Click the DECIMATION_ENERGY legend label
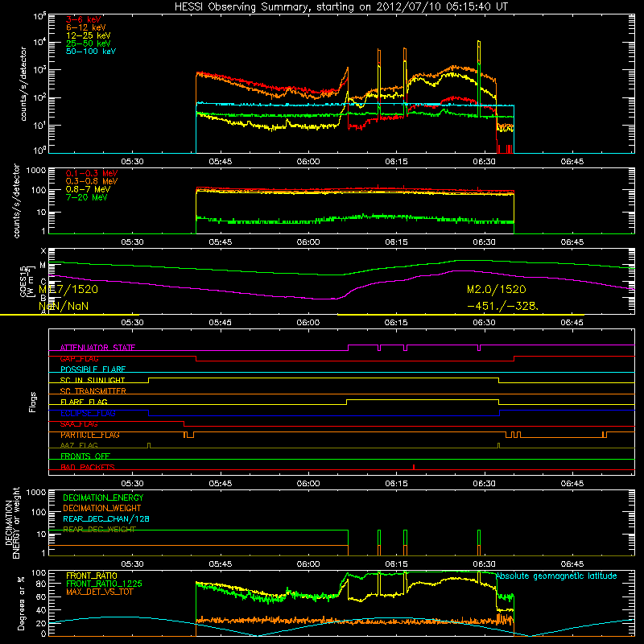This screenshot has width=644, height=644. pos(103,497)
